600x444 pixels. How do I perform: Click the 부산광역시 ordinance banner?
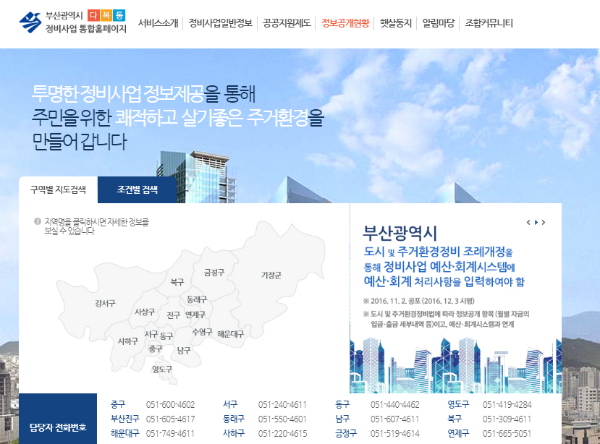coord(456,298)
